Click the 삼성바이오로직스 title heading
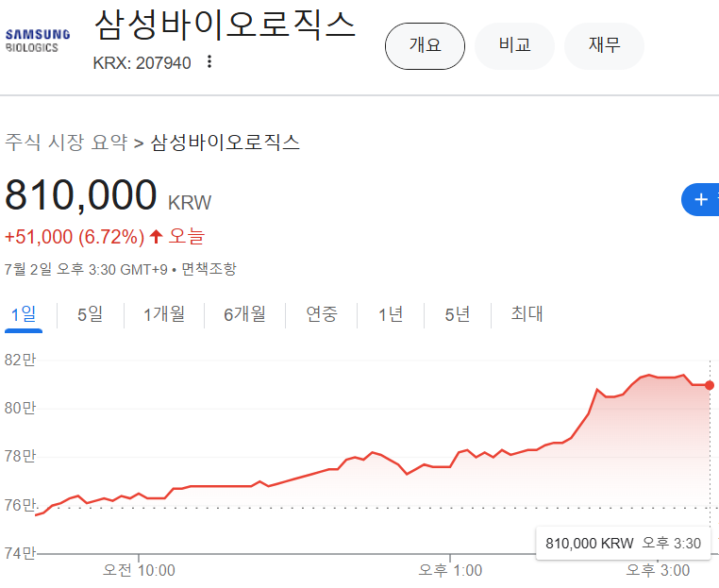Viewport: 719px width, 588px height. click(x=225, y=25)
